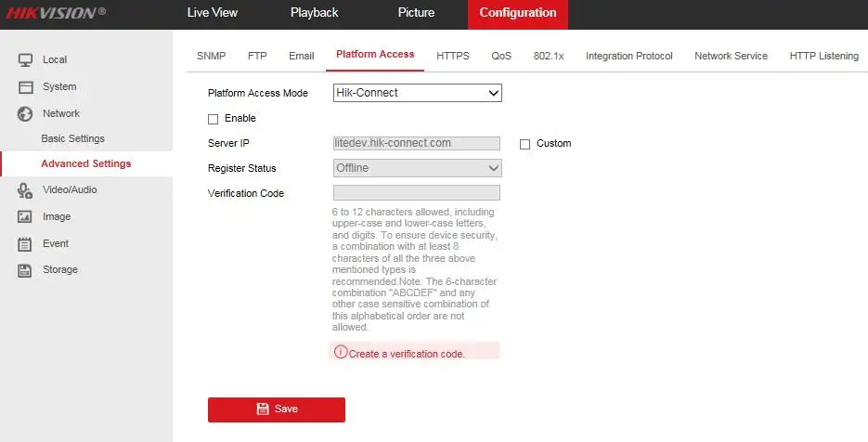Go to the Picture tab
Screen dimensions: 868x442
[x=416, y=13]
